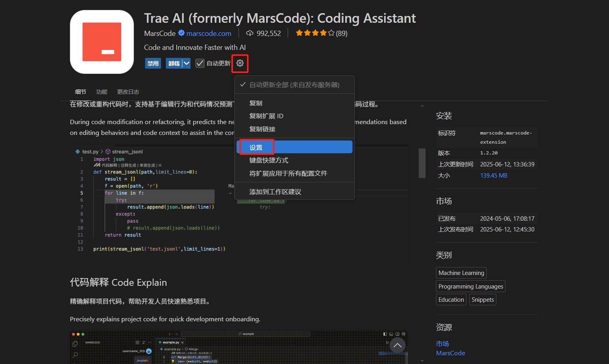Image resolution: width=609 pixels, height=364 pixels.
Task: Open the 139.45 MB size link
Action: tap(494, 176)
